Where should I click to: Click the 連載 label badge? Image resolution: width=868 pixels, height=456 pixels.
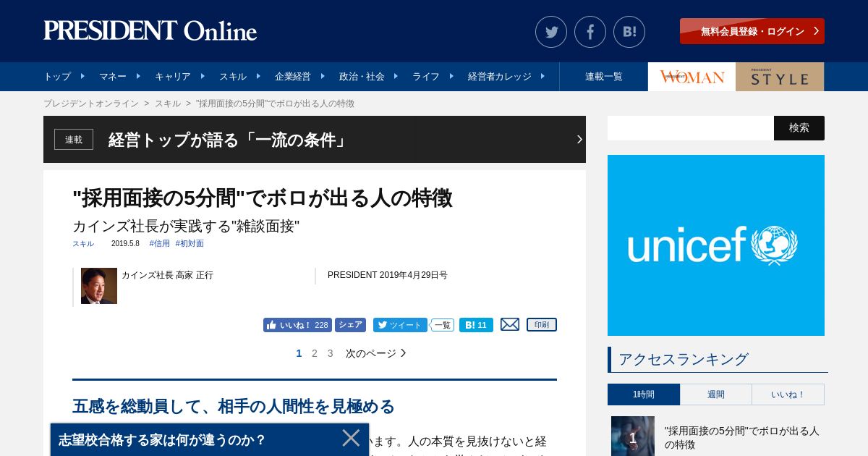point(74,139)
